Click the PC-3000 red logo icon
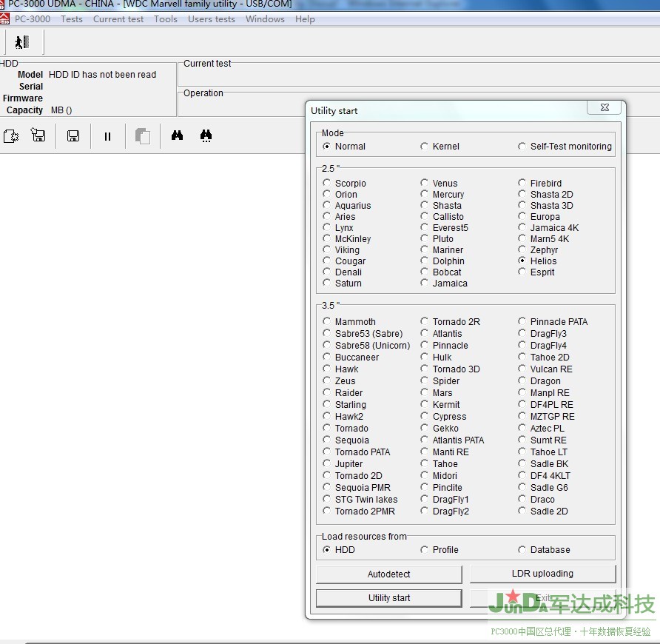 (x=4, y=19)
